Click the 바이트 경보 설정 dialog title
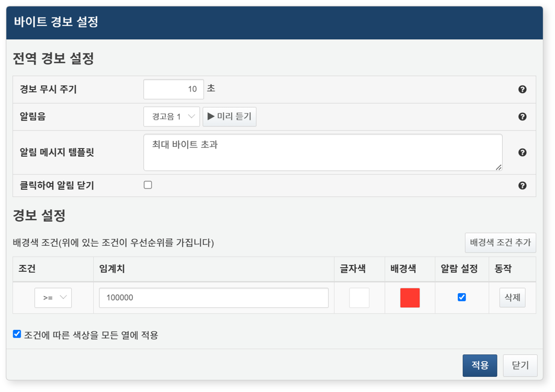This screenshot has width=555, height=392. coord(56,21)
